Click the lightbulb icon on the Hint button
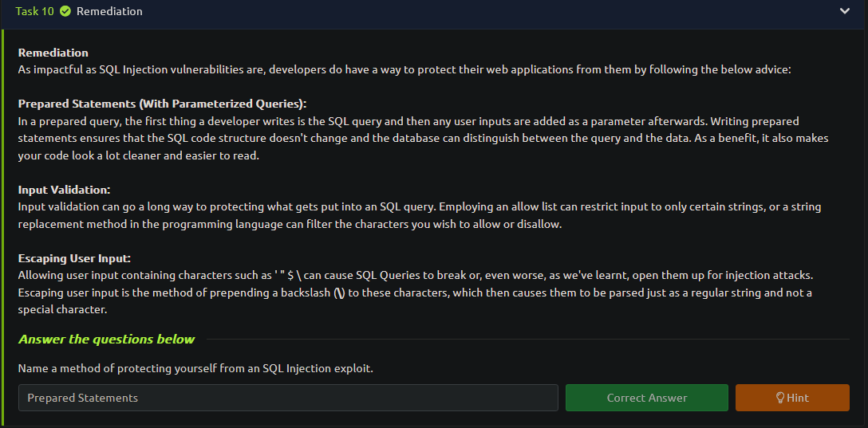 coord(780,398)
